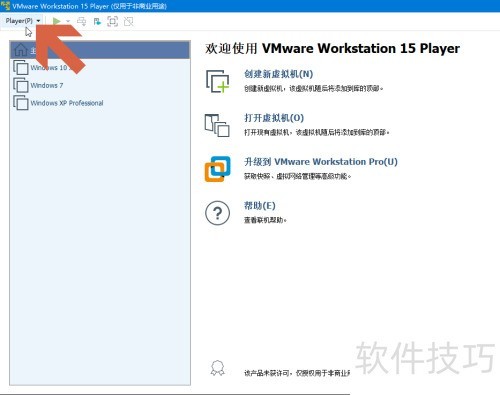Viewport: 500px width, 395px height.
Task: Click the Unity mode toolbar icon
Action: click(x=128, y=22)
